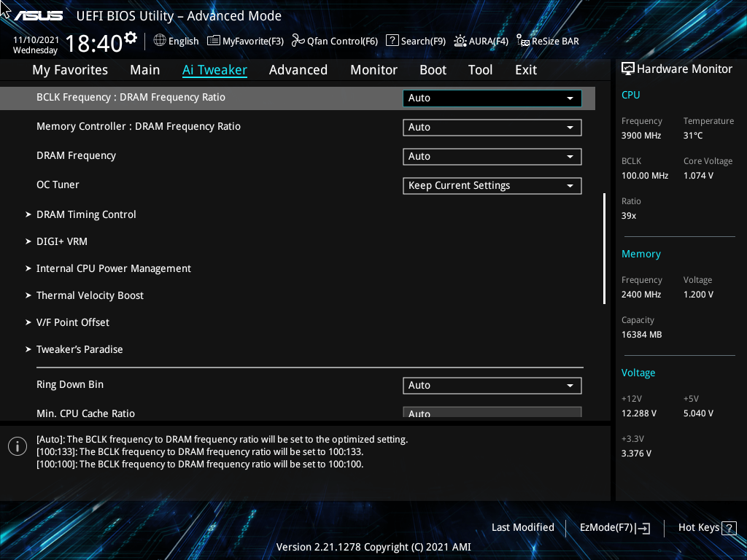The height and width of the screenshot is (560, 747).
Task: Click the ReSize BAR icon
Action: tap(523, 41)
